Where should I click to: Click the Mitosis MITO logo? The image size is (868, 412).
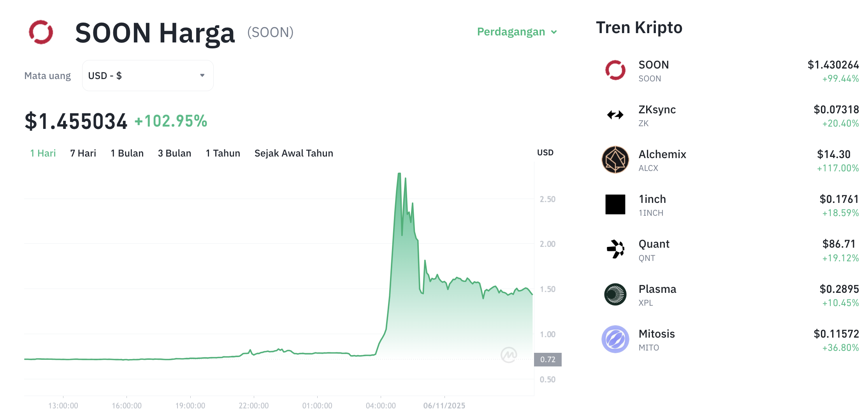point(615,339)
